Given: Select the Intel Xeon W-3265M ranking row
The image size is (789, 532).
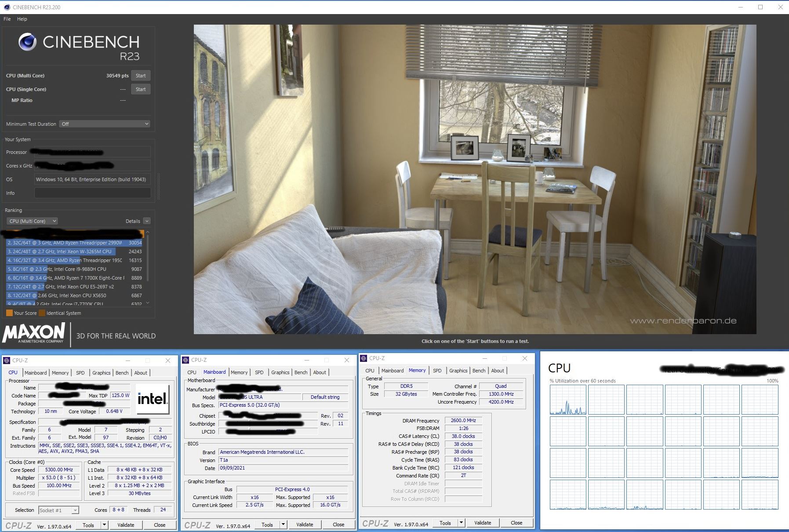Looking at the screenshot, I should click(75, 251).
